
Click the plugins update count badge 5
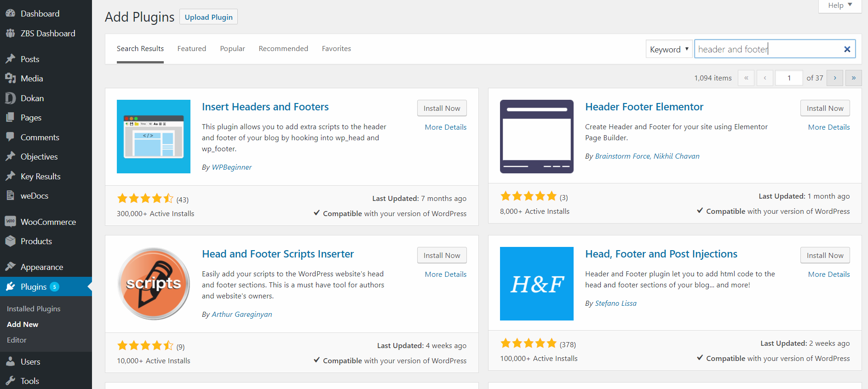click(x=54, y=286)
